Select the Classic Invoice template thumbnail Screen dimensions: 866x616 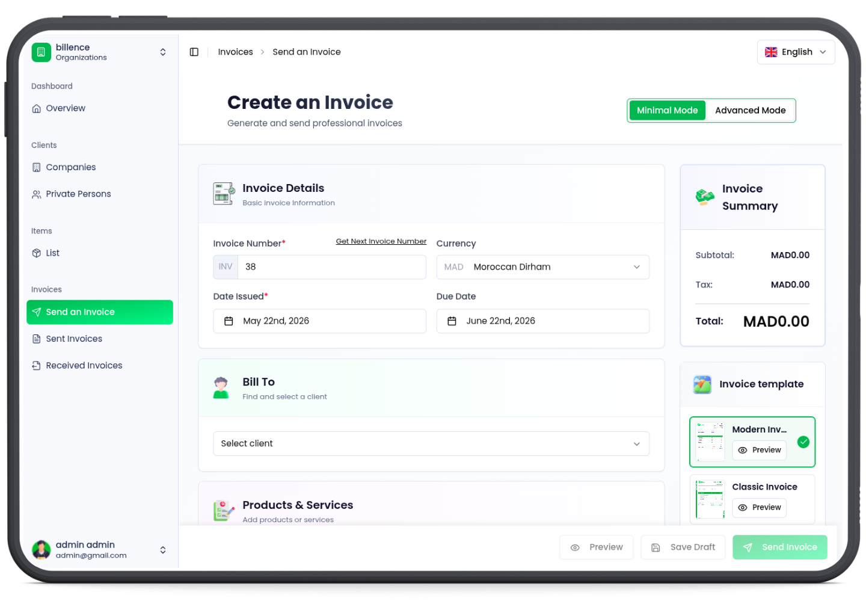click(710, 499)
